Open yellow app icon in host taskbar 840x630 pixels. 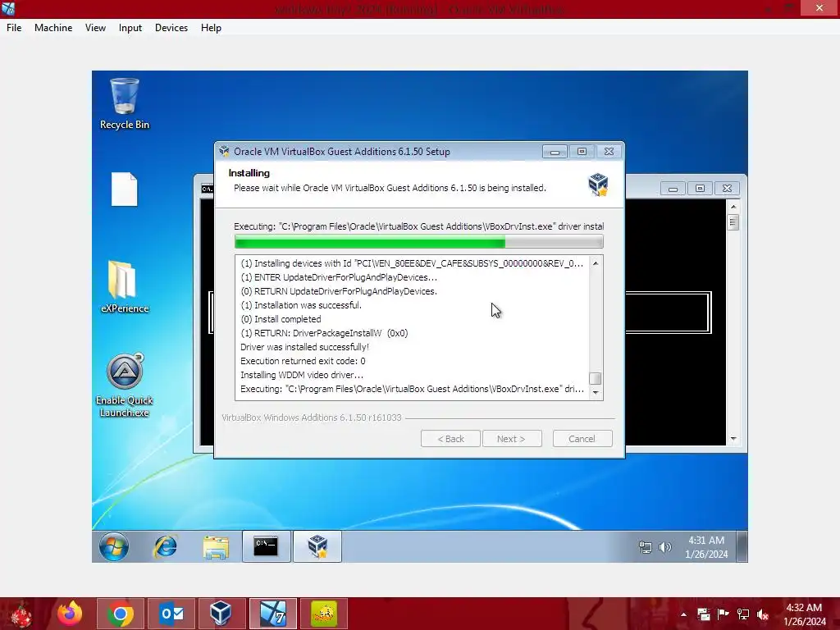click(323, 614)
